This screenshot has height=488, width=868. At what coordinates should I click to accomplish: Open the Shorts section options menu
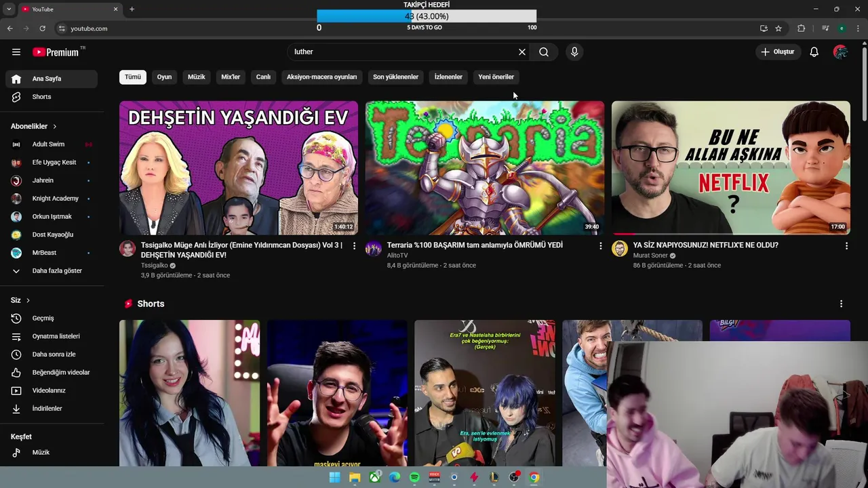tap(841, 304)
